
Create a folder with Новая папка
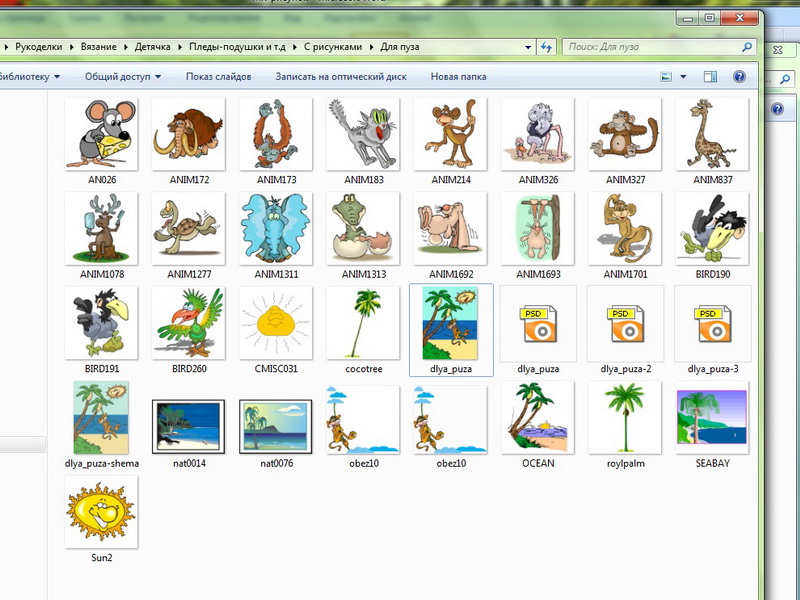pos(458,77)
